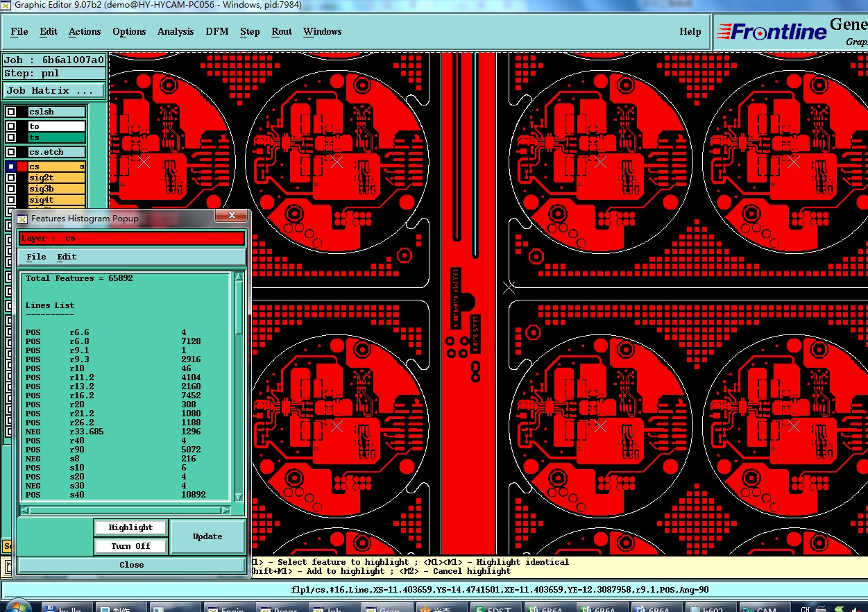Toggle display checkbox for sig4t layer
This screenshot has width=868, height=612.
coord(11,200)
